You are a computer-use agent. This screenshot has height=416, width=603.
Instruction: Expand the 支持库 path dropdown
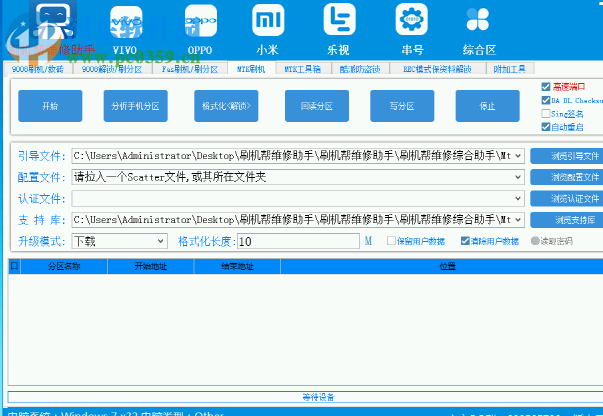(518, 220)
